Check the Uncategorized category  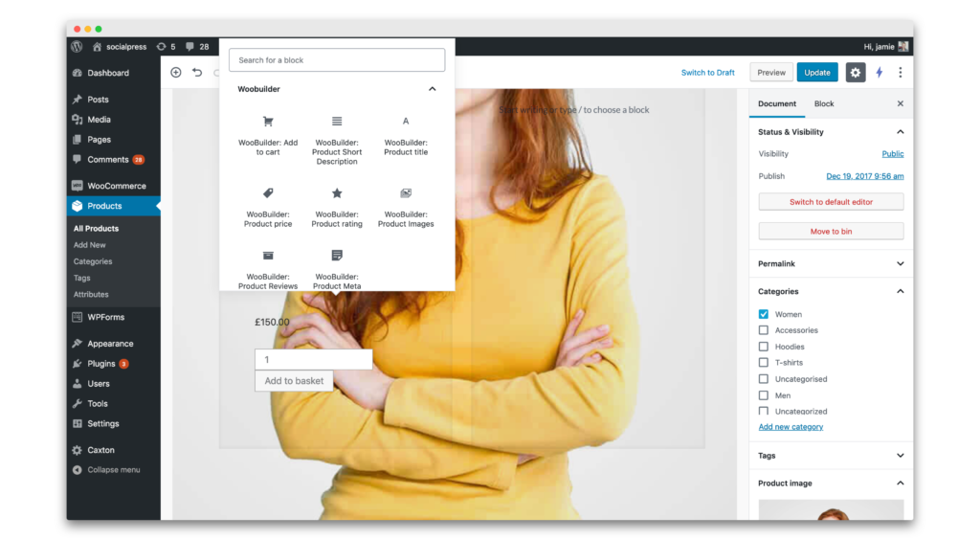point(763,411)
